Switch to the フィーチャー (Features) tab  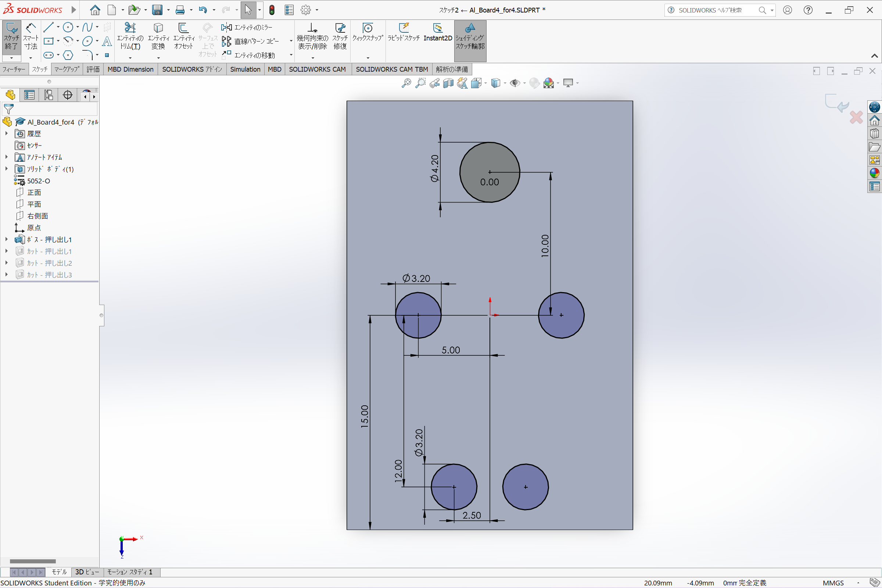point(14,69)
